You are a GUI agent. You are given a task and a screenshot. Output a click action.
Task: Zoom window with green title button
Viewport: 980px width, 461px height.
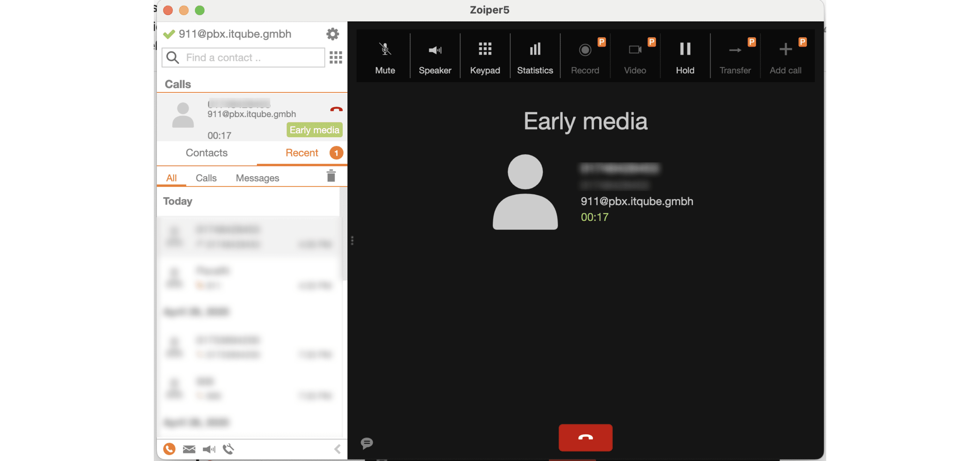[x=199, y=10]
